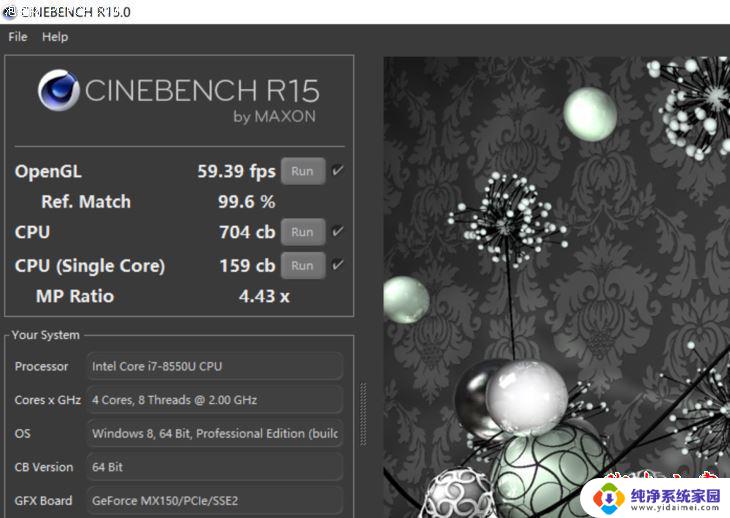
Task: Click the Cores x GHz info field
Action: 215,400
